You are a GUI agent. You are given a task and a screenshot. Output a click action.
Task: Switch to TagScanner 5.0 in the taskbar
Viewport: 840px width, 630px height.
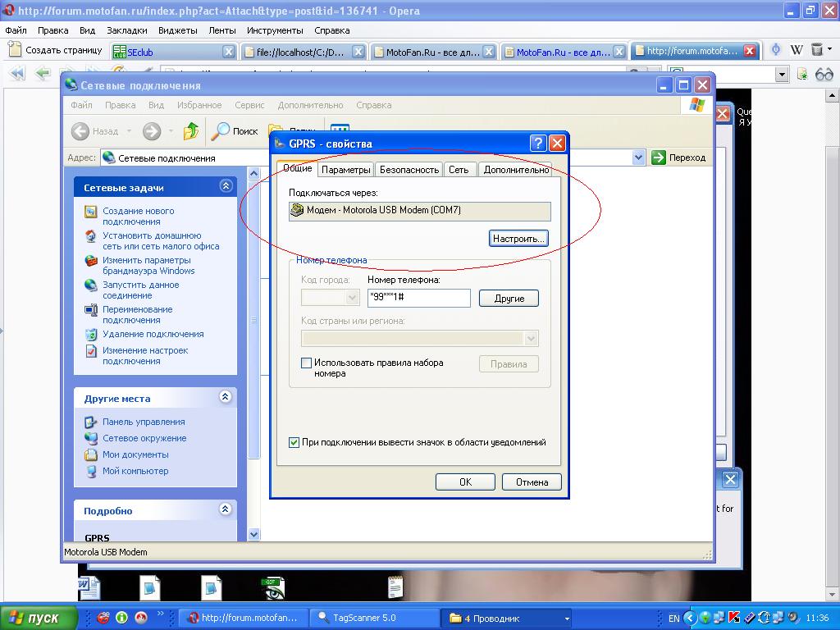point(374,619)
